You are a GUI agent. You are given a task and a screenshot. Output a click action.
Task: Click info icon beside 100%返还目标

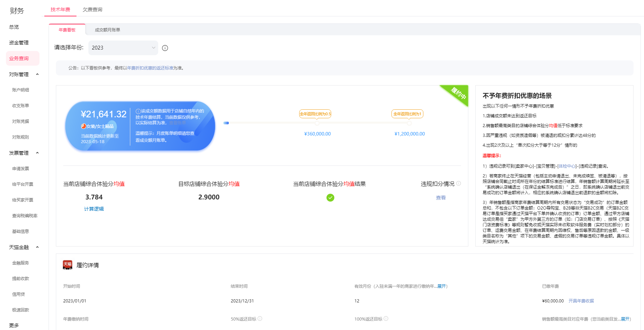386,318
